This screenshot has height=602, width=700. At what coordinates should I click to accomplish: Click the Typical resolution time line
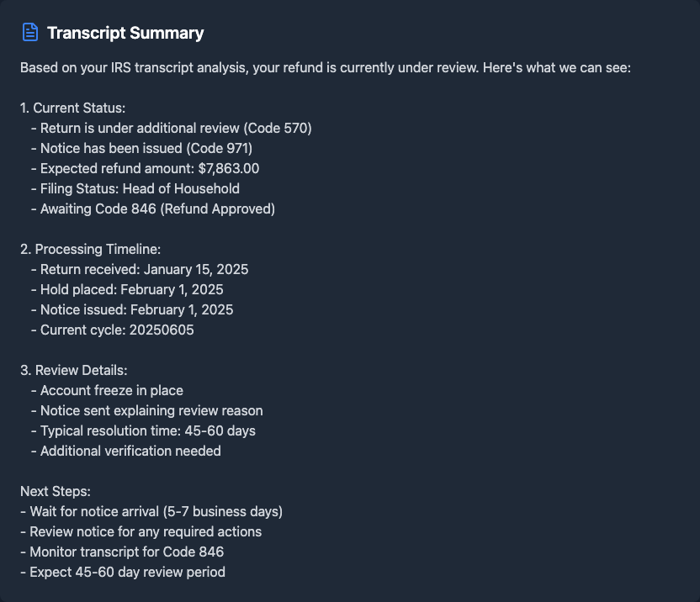tap(147, 430)
